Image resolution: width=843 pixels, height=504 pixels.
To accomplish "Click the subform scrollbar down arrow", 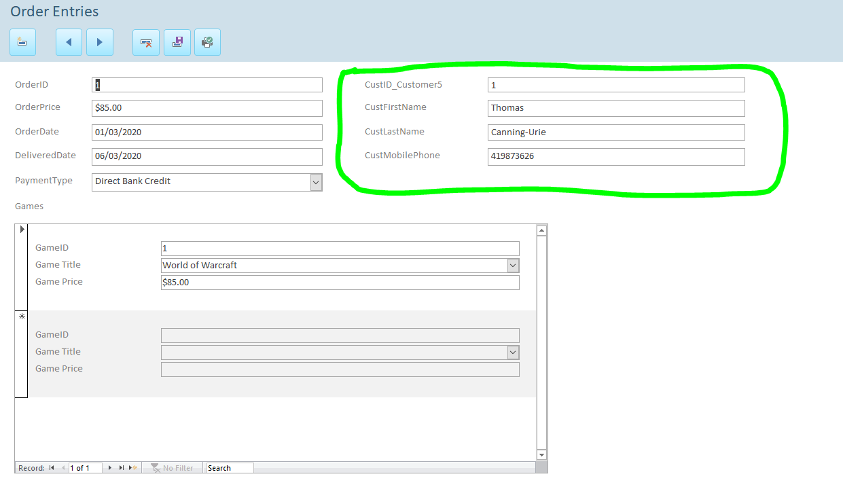I will coord(541,454).
